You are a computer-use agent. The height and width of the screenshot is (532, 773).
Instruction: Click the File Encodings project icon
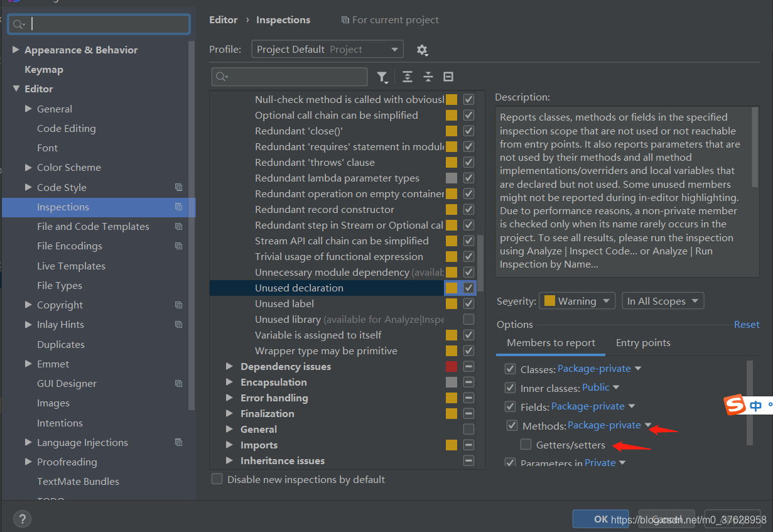click(x=178, y=246)
